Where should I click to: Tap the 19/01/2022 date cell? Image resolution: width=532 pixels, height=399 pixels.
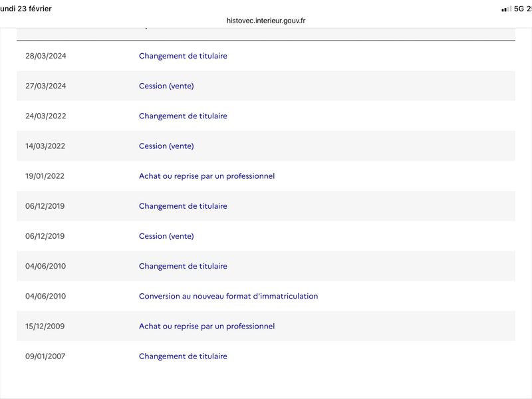pyautogui.click(x=46, y=176)
